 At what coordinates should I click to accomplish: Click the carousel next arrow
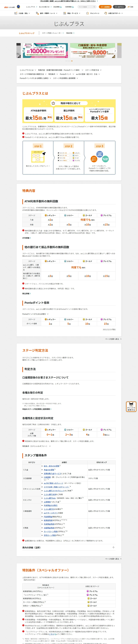pos(115,51)
